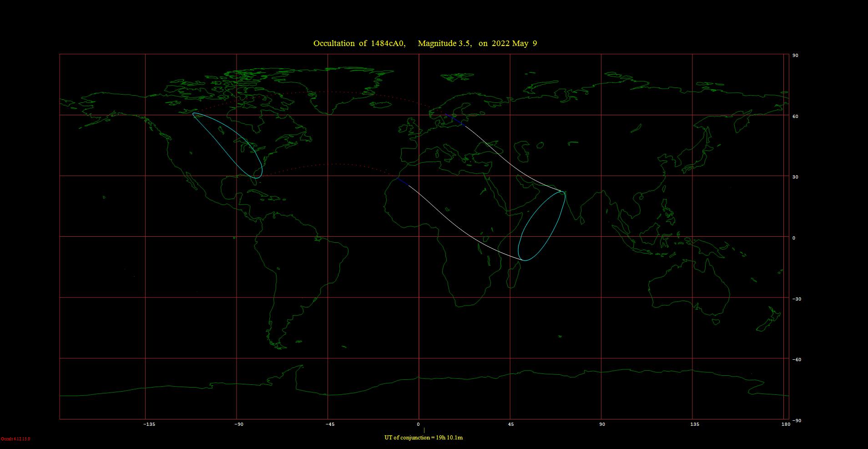
Task: Click the -30 latitude label on right
Action: point(797,299)
